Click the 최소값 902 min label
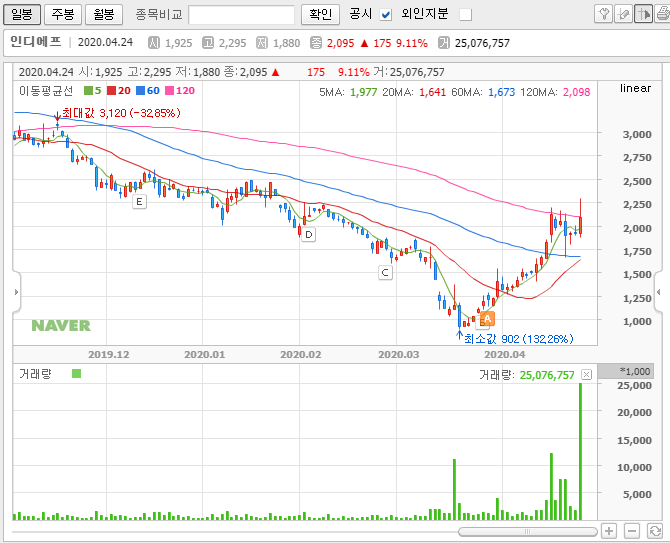Image resolution: width=670 pixels, height=543 pixels. pos(518,339)
